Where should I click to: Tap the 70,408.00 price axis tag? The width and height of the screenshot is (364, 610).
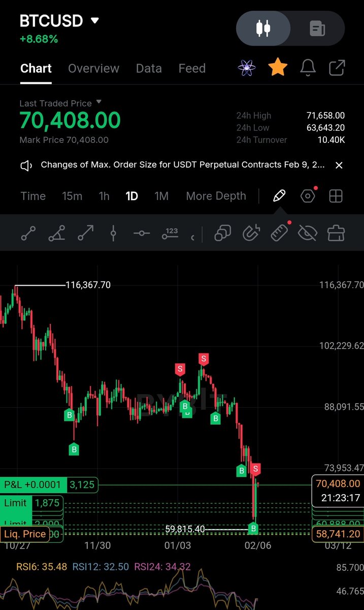tap(338, 483)
